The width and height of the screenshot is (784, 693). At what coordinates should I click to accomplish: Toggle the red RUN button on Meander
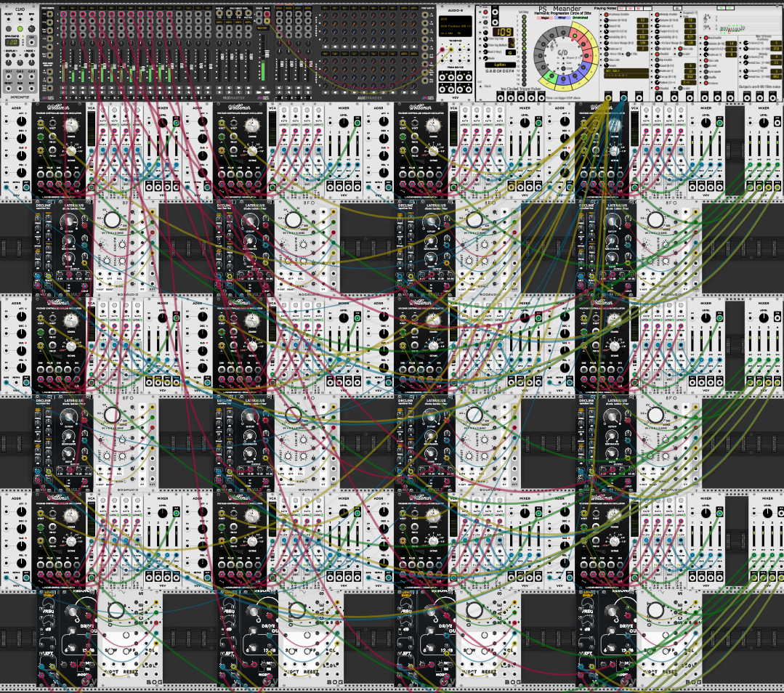485,12
